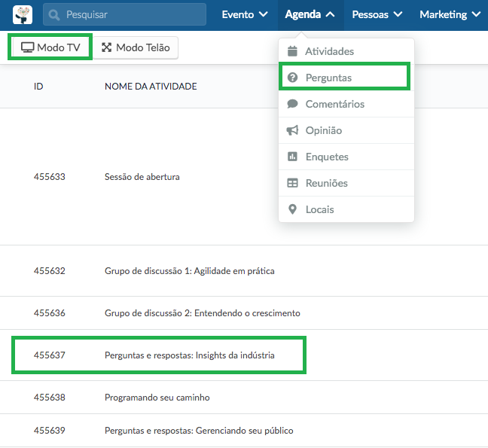Click activity ID 455633
This screenshot has height=448, width=488.
tap(50, 177)
